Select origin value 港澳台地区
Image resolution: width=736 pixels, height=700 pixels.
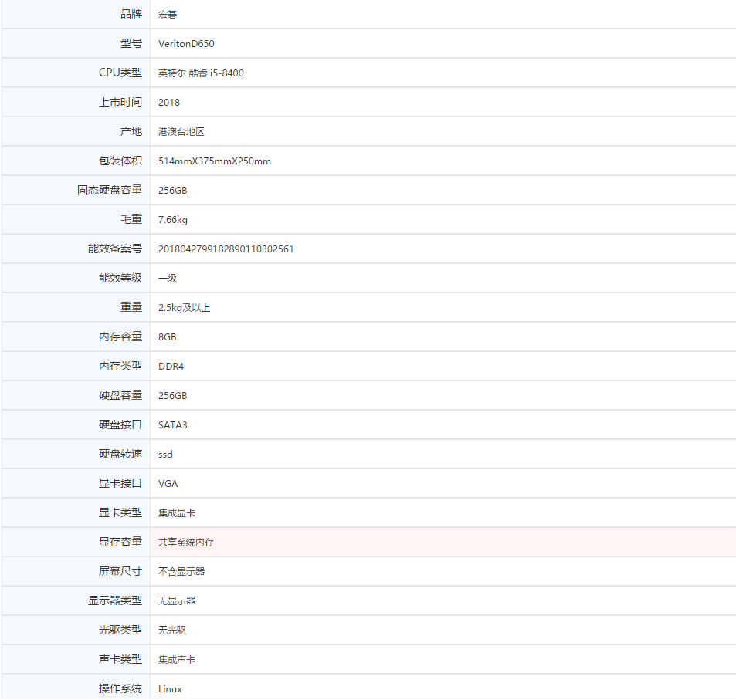coord(181,132)
